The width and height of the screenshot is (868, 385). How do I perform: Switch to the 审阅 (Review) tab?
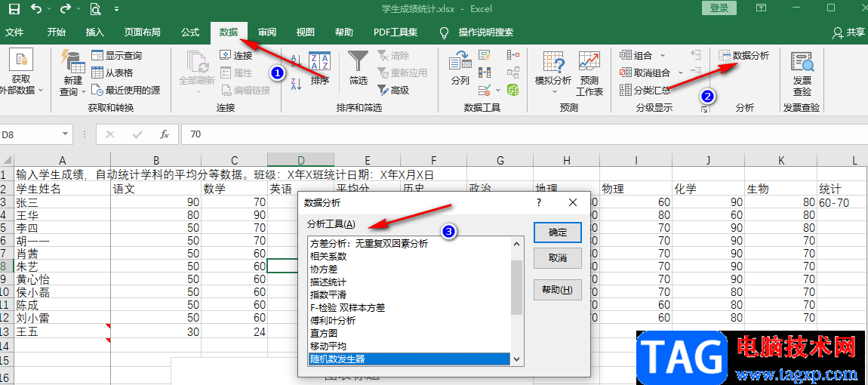267,32
